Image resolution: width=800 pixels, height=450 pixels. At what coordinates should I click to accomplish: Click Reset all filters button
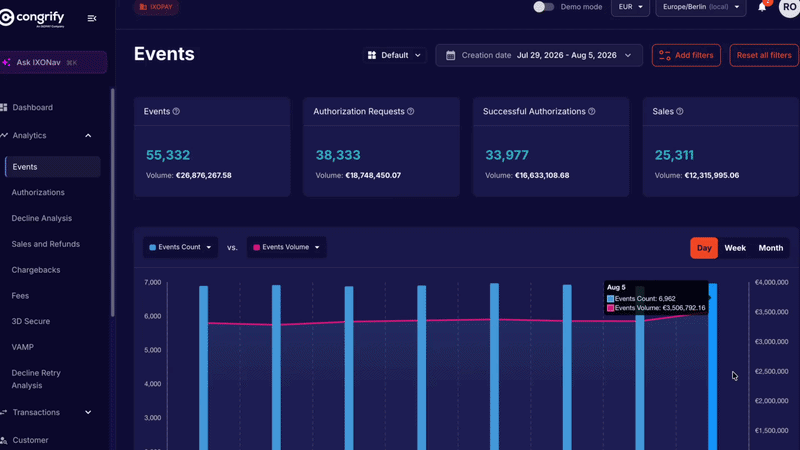(764, 55)
